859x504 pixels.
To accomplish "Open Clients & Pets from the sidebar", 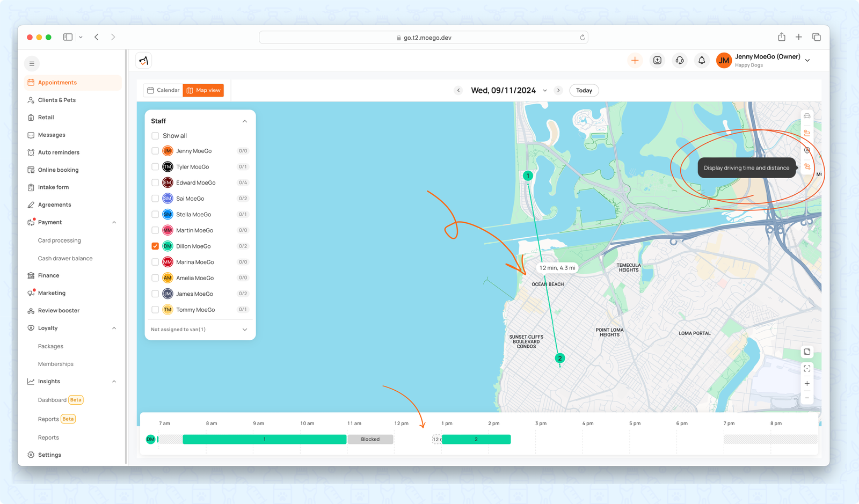I will point(56,100).
